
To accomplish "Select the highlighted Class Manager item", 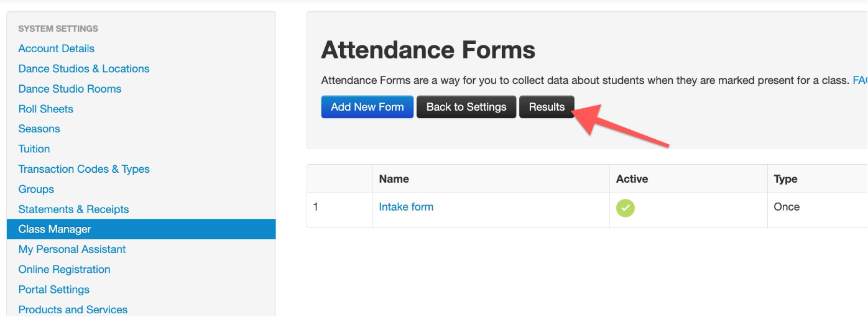I will click(x=141, y=229).
